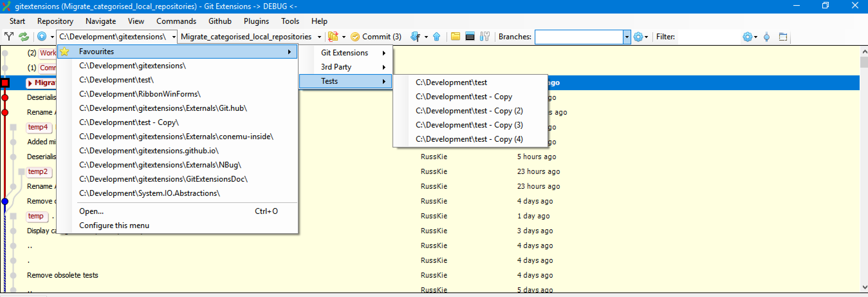Click the settings gear beside Filter
The image size is (868, 297).
(x=748, y=37)
